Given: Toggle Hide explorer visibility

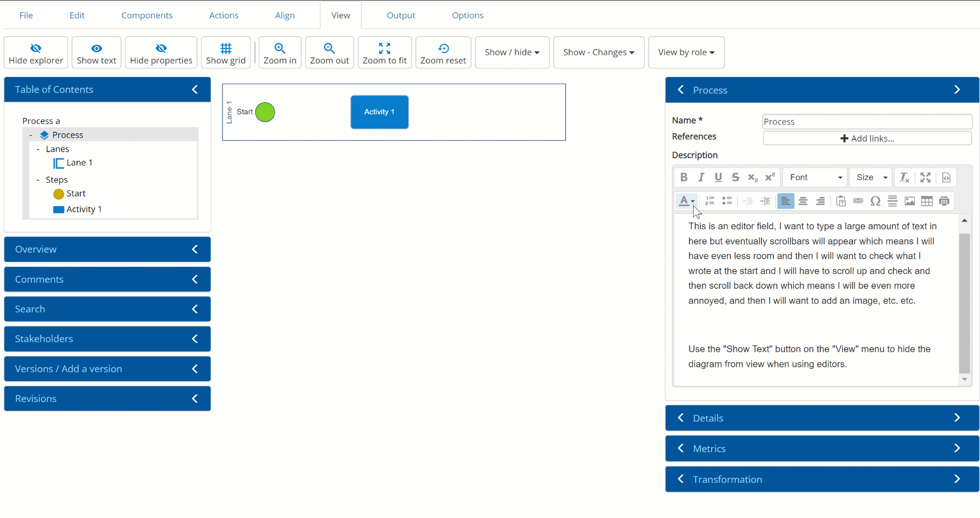Looking at the screenshot, I should click(x=36, y=53).
